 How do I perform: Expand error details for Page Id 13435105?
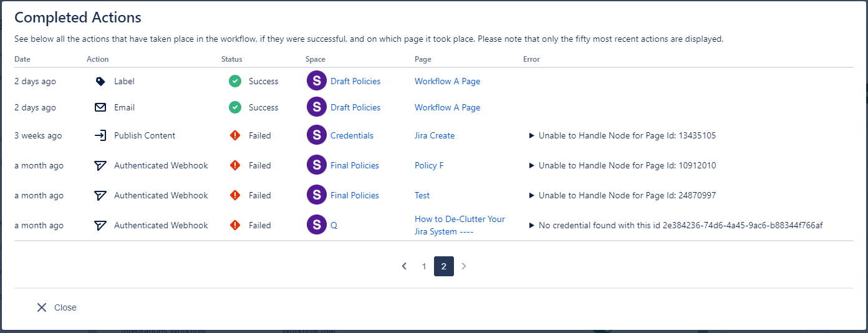click(x=532, y=135)
